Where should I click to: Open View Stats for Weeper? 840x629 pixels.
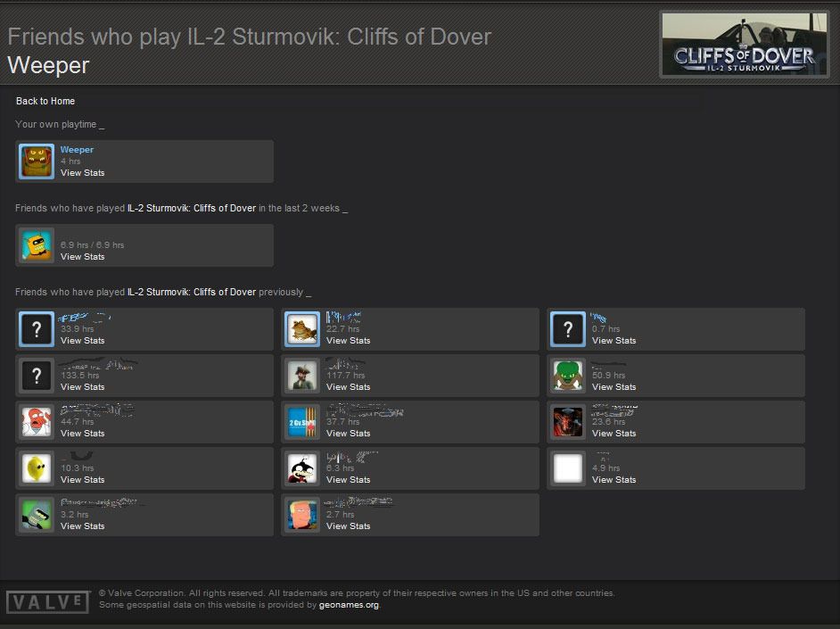(82, 173)
